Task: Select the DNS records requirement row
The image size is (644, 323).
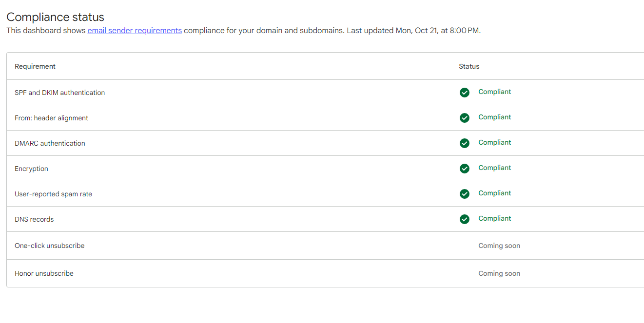Action: click(34, 219)
